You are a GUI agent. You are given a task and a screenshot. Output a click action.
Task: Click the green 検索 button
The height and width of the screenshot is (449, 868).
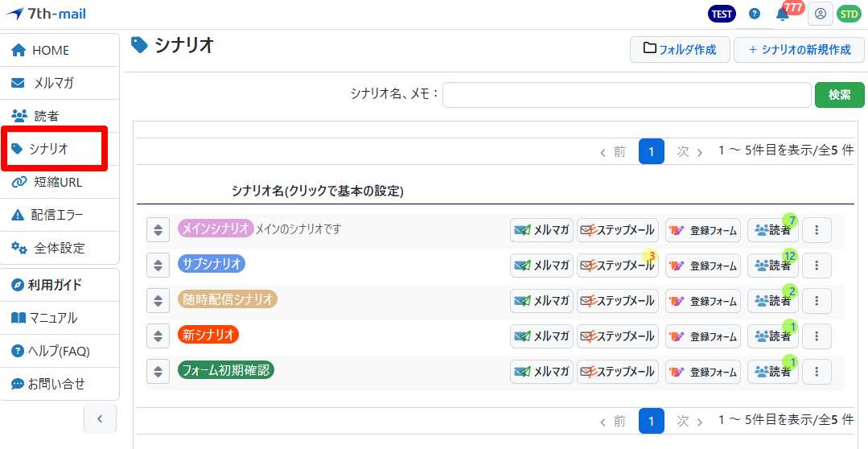pyautogui.click(x=839, y=94)
